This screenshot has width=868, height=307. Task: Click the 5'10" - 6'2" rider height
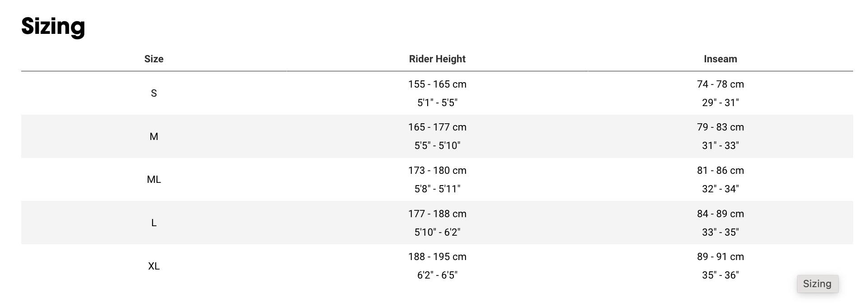tap(437, 232)
